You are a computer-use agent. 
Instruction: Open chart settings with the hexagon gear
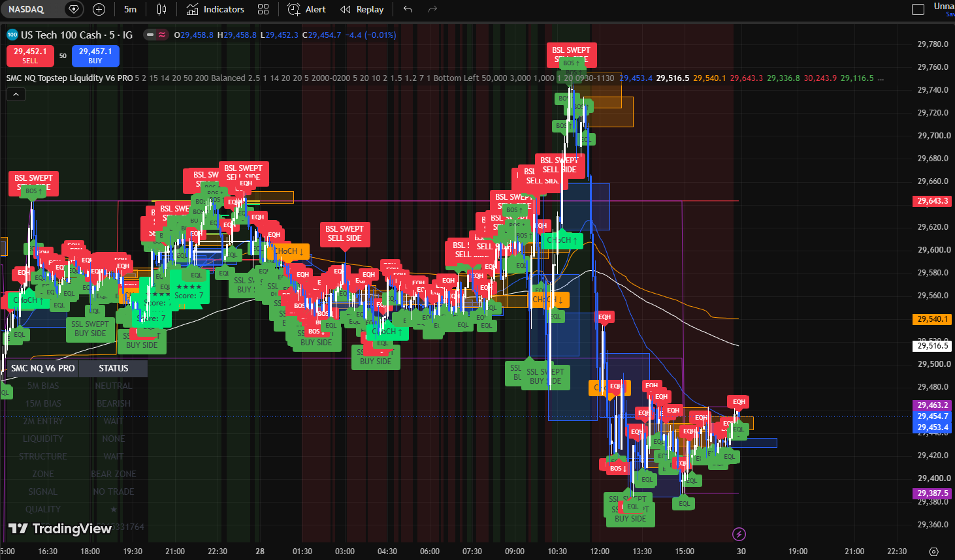click(933, 552)
